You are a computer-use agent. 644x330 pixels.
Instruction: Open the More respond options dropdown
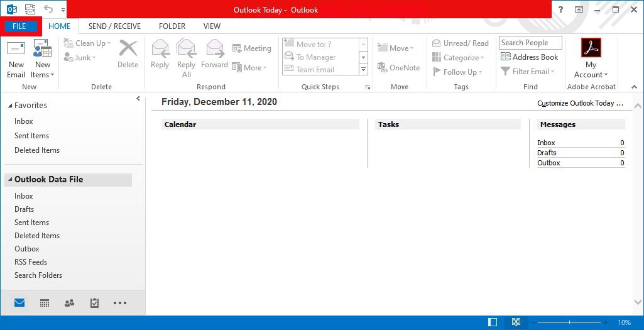[249, 67]
